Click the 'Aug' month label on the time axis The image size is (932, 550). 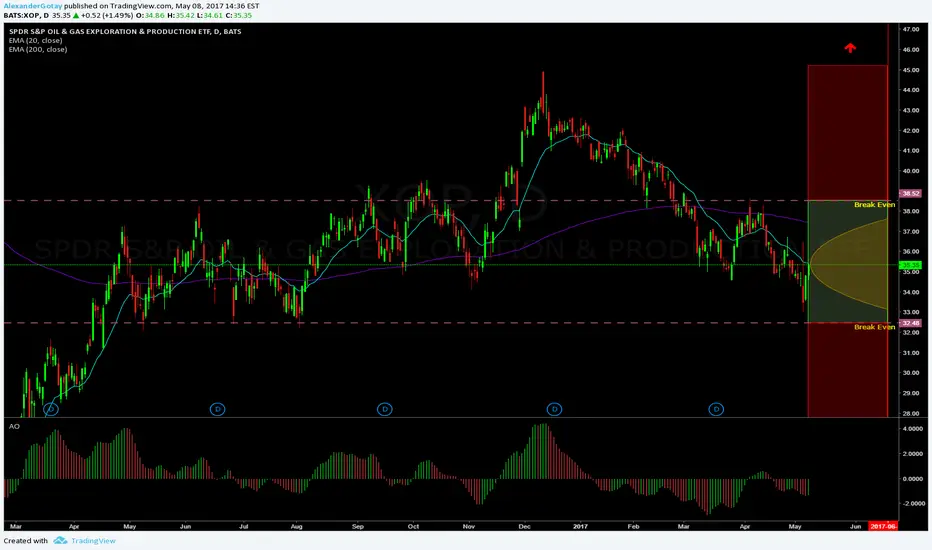click(297, 526)
